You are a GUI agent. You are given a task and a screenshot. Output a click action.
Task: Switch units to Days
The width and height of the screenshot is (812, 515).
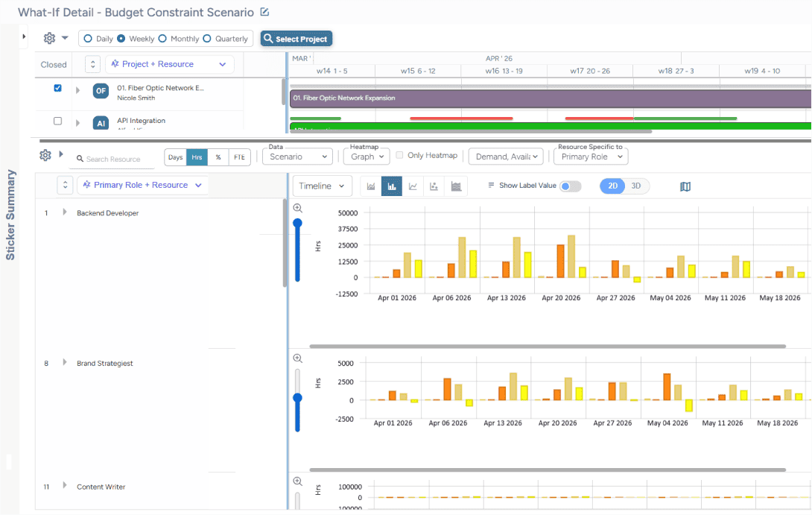coord(176,157)
